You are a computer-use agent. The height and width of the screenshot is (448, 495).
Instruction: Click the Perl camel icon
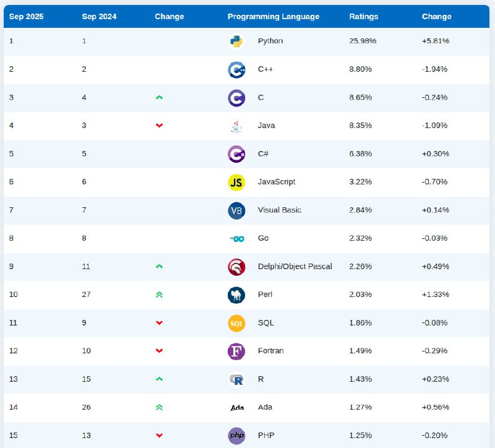[236, 295]
